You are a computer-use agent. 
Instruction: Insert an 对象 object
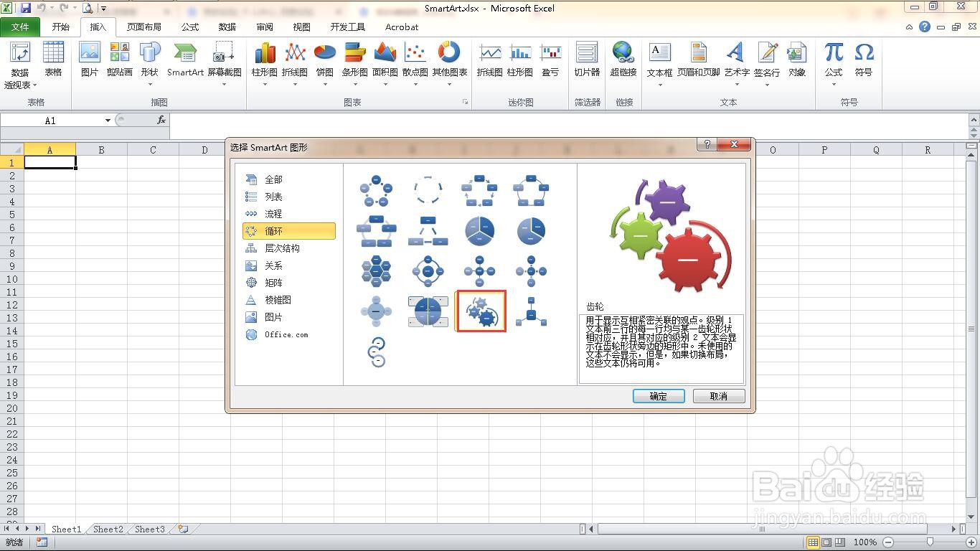click(x=797, y=60)
